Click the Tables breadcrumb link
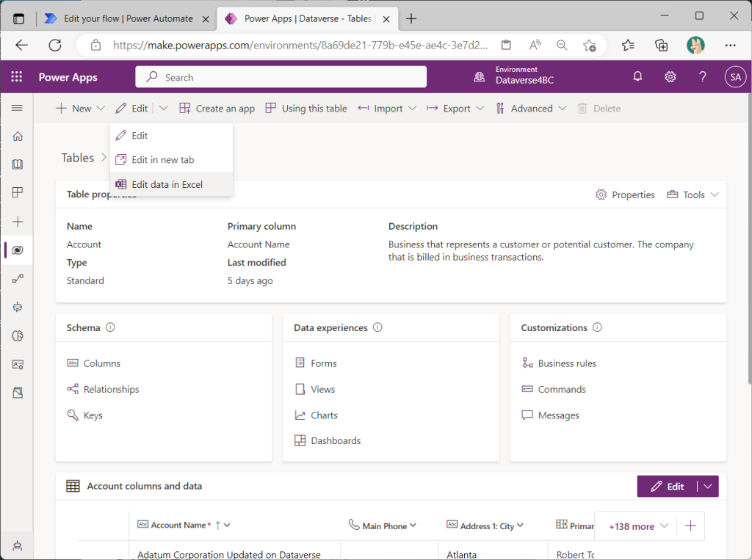This screenshot has width=752, height=560. pos(78,158)
